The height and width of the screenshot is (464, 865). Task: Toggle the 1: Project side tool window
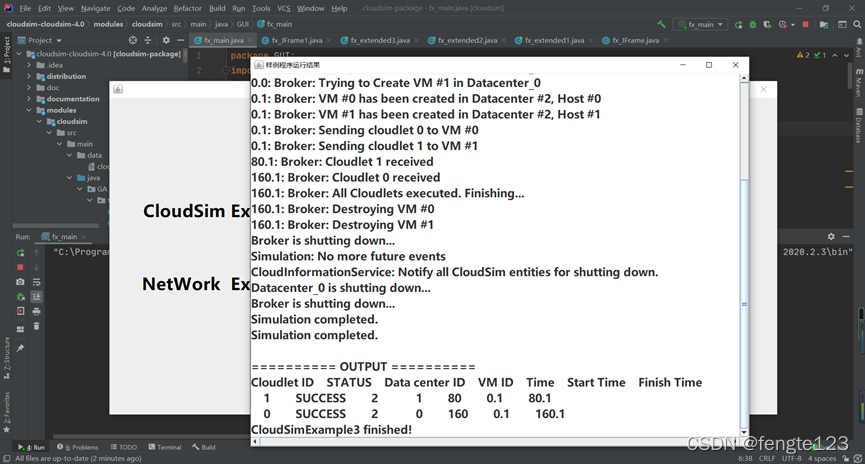coord(7,56)
